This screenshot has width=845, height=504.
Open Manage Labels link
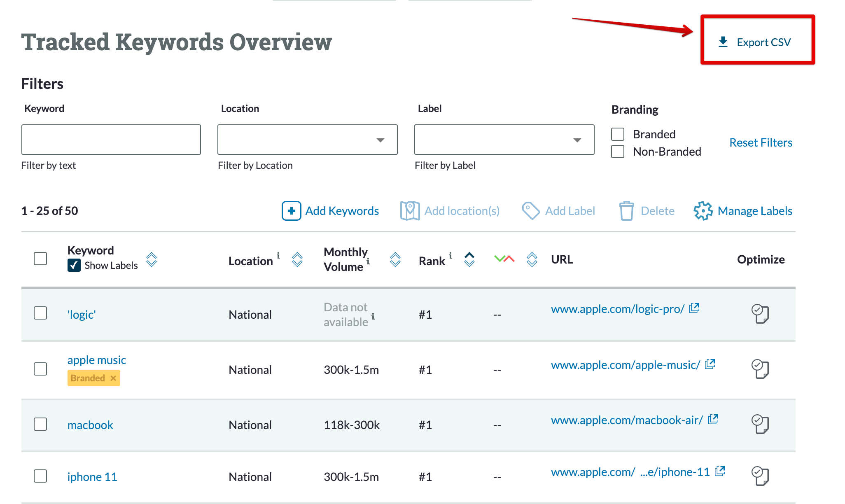click(755, 211)
